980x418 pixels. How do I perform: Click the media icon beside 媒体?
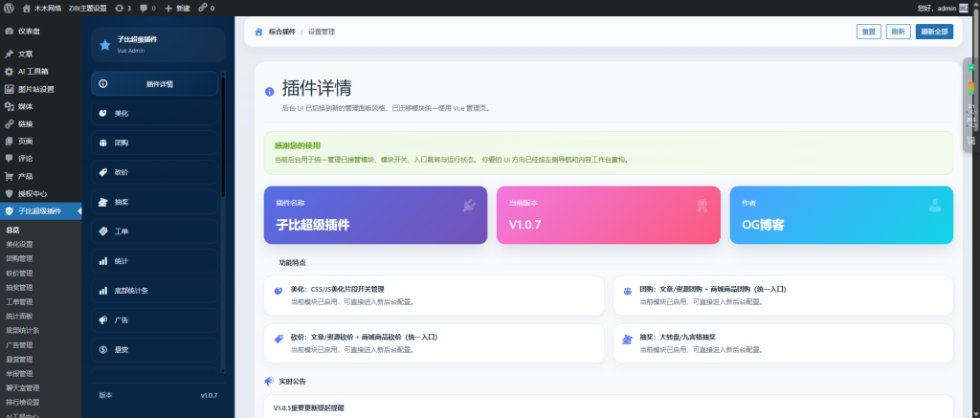[x=9, y=106]
